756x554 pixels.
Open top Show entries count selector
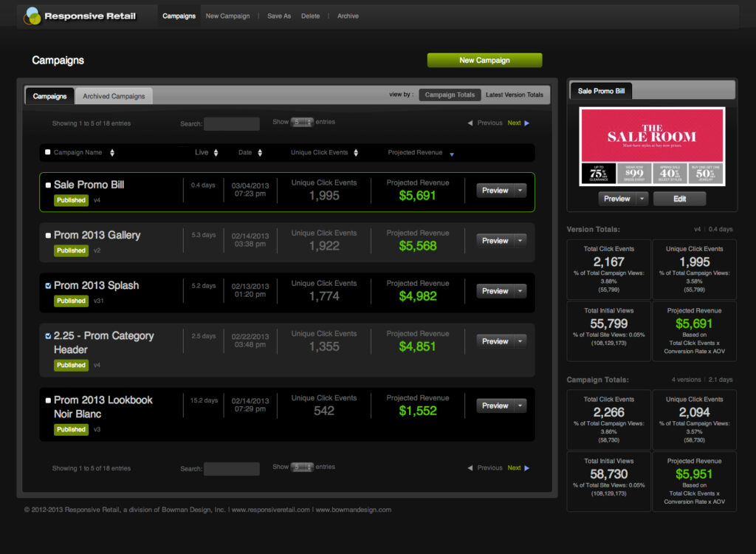coord(302,122)
